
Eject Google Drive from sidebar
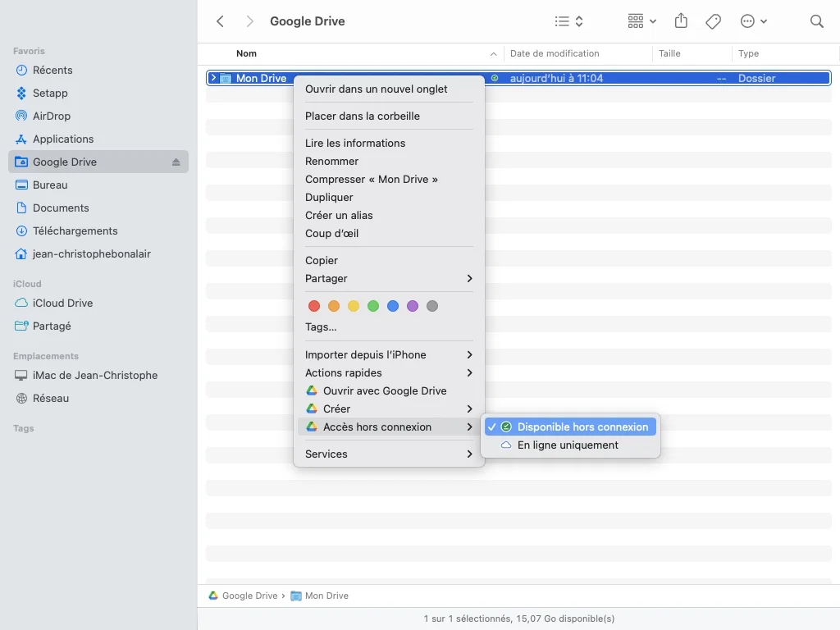176,162
